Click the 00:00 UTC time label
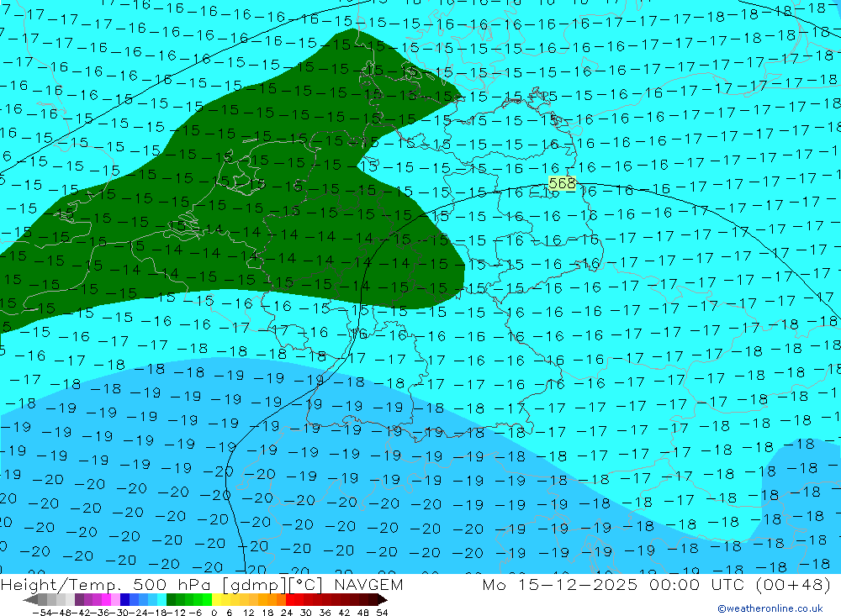841x616 pixels. [682, 585]
